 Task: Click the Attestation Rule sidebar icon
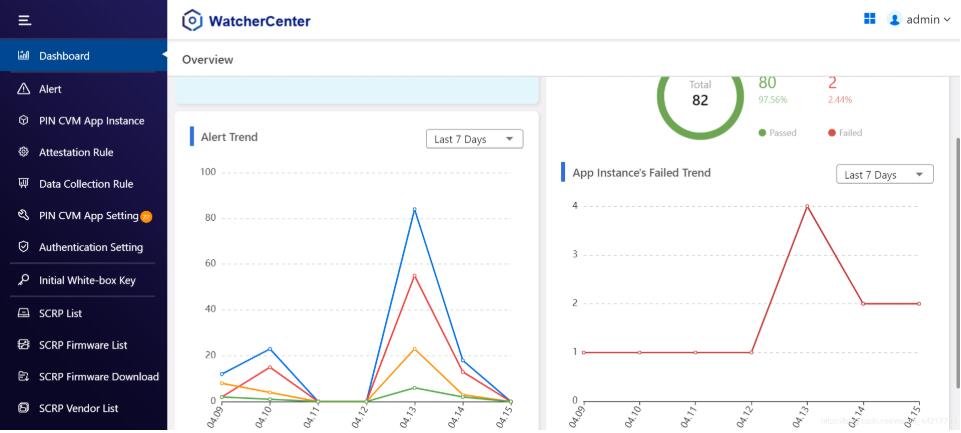[24, 152]
